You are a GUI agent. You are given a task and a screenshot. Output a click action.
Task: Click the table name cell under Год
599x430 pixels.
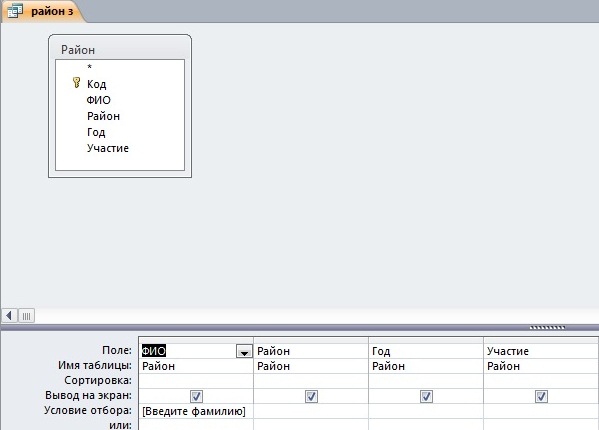pyautogui.click(x=426, y=366)
